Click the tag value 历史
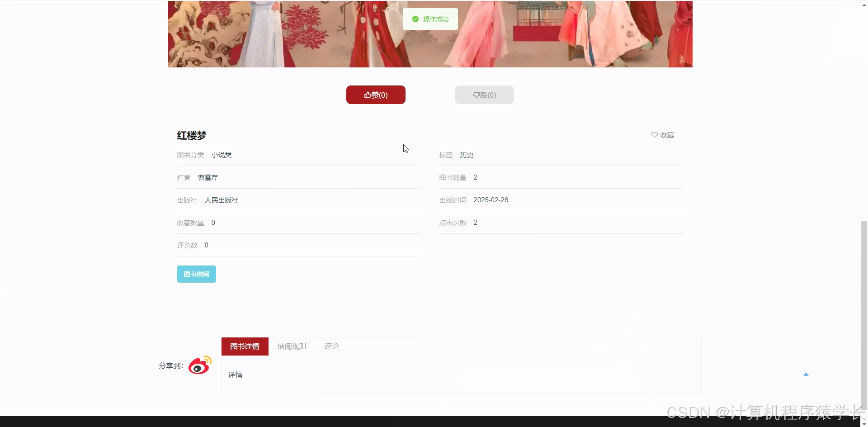The image size is (868, 427). click(467, 155)
